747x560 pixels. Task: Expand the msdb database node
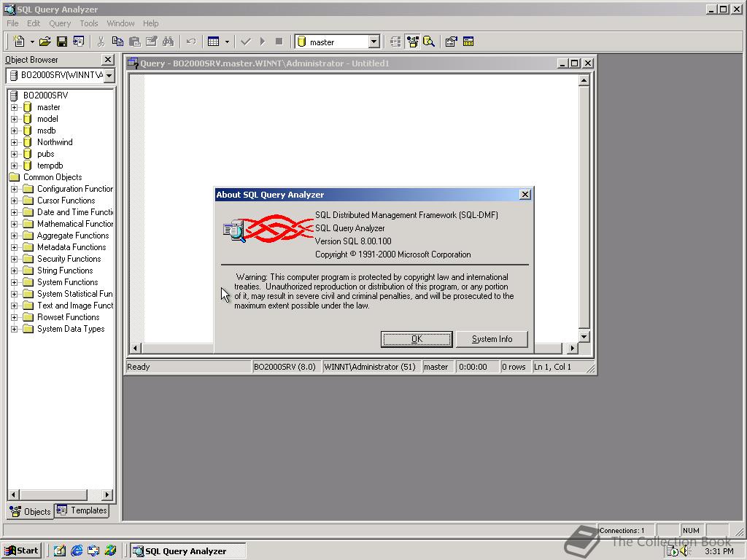point(15,131)
